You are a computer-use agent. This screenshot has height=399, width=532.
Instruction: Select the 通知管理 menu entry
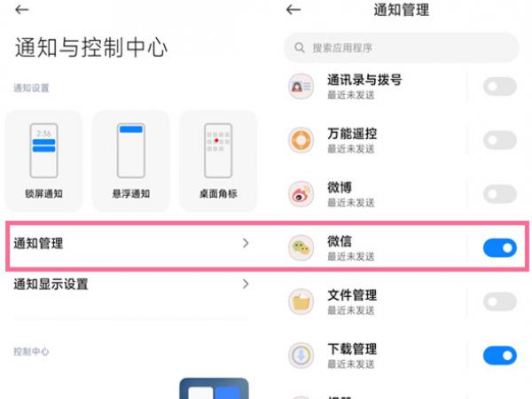tap(130, 243)
